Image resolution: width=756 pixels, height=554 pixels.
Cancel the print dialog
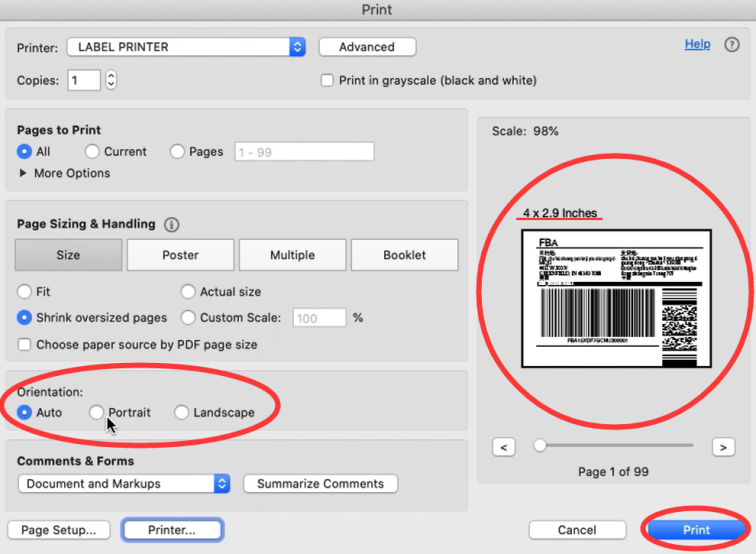(577, 530)
